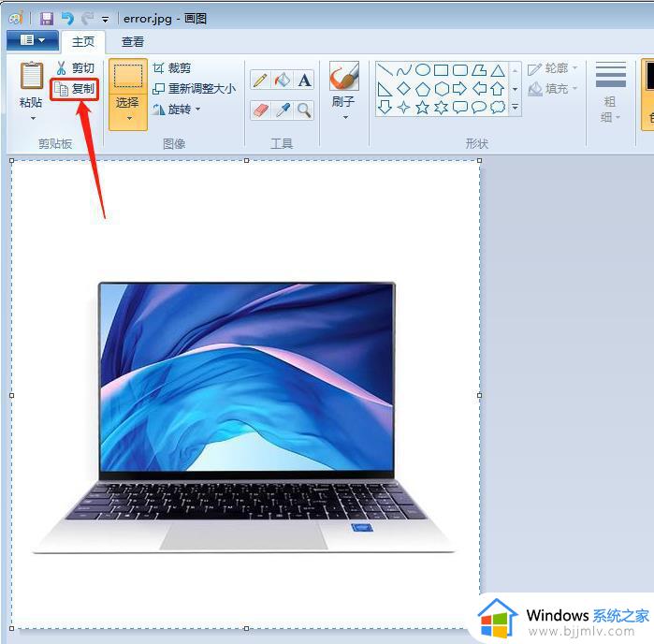Choose the Rounded rectangular callout shape
Screen dimensions: 654x644
(460, 108)
